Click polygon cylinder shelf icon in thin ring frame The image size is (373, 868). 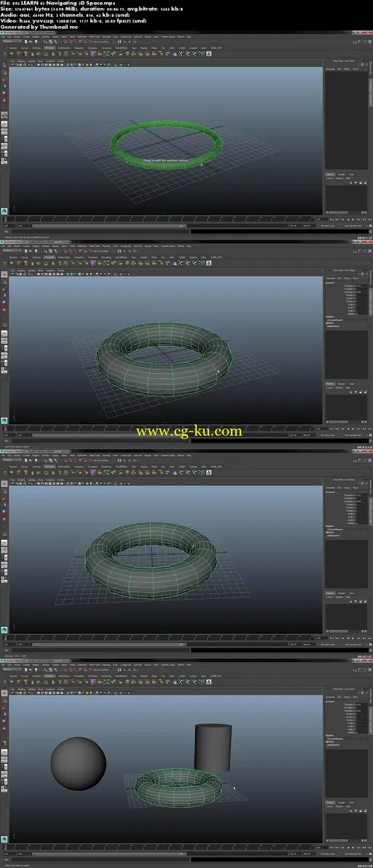25,54
